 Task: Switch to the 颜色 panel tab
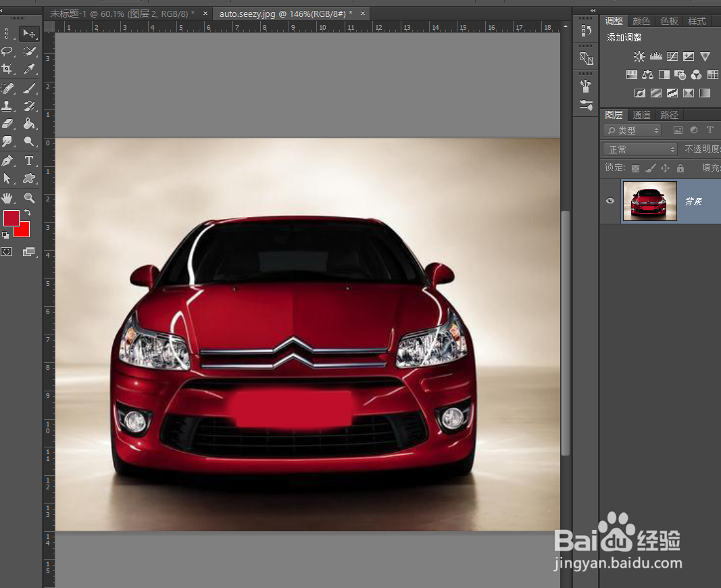(x=641, y=21)
